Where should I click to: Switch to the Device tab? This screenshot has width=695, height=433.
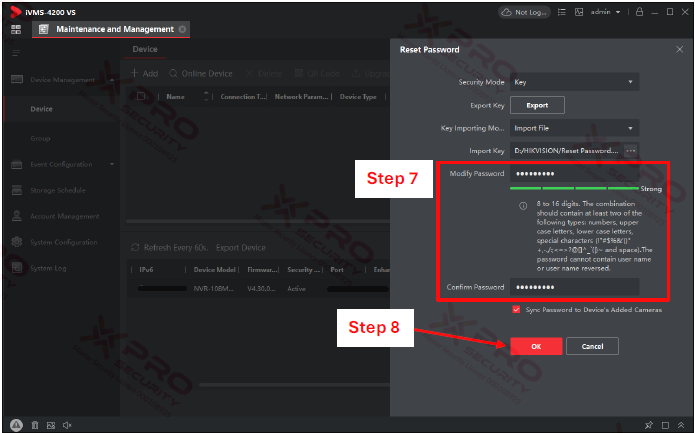145,49
